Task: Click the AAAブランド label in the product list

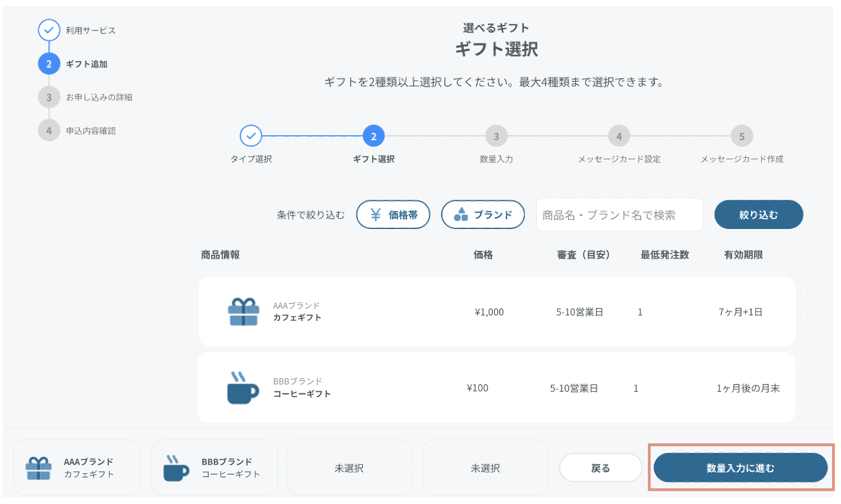Action: 296,306
